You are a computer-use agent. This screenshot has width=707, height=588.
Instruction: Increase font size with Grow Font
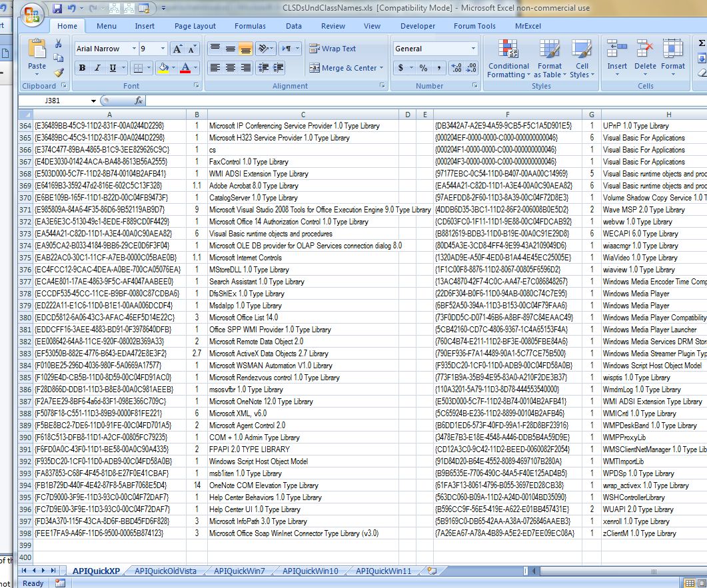pos(177,49)
